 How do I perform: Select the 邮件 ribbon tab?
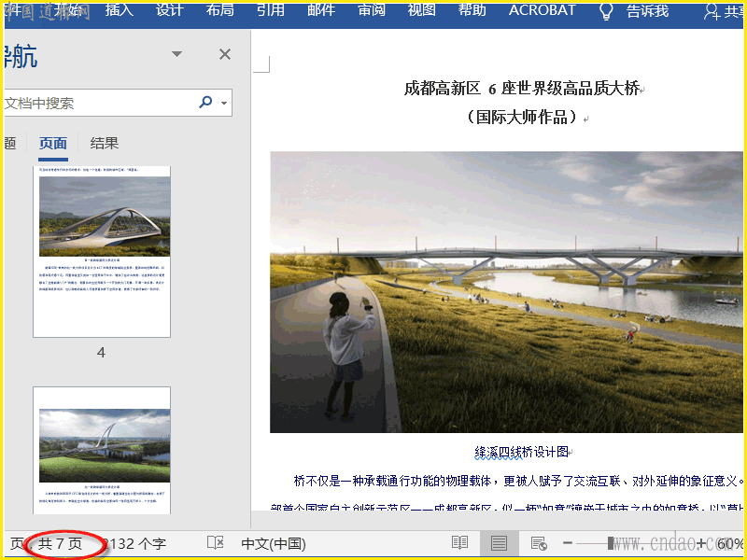click(x=321, y=9)
